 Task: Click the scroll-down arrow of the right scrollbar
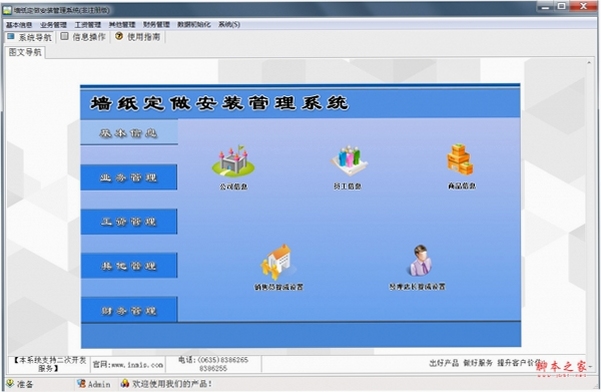pyautogui.click(x=590, y=367)
